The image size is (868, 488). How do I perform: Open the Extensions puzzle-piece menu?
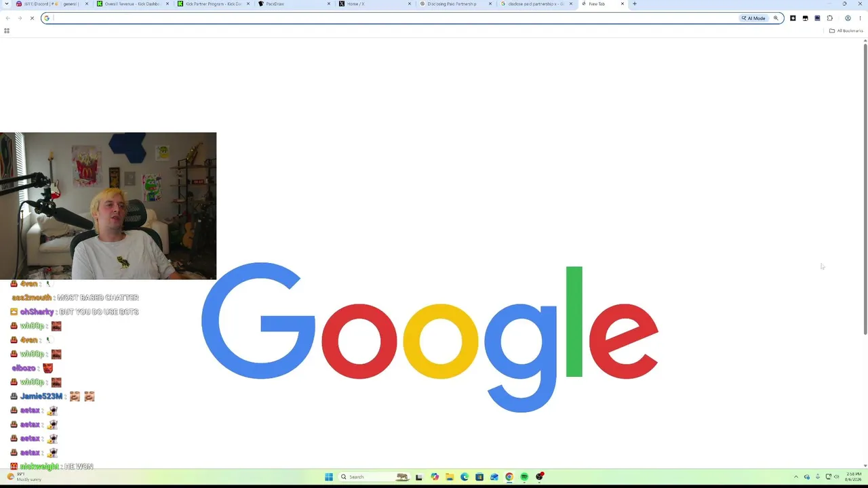pyautogui.click(x=830, y=18)
